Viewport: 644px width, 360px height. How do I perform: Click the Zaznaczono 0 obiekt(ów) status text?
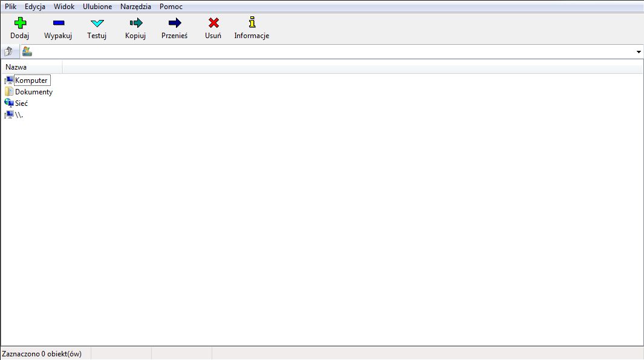tap(42, 354)
